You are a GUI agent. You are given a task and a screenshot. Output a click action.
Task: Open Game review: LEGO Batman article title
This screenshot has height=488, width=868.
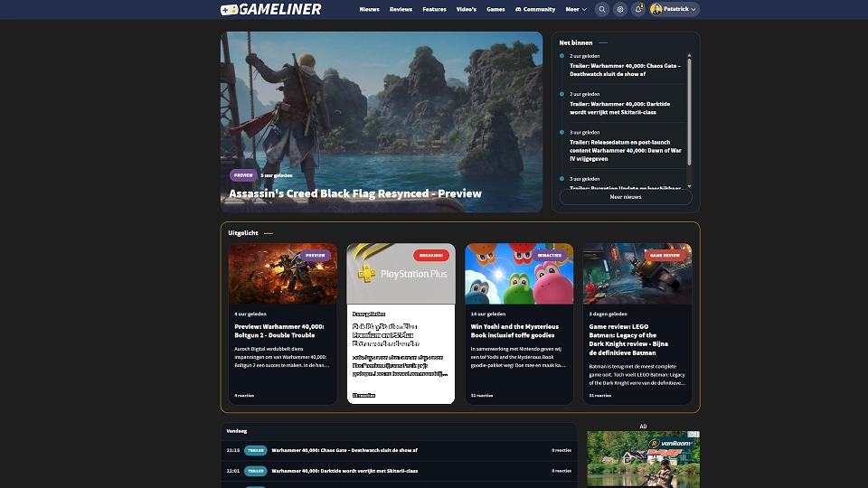[628, 340]
